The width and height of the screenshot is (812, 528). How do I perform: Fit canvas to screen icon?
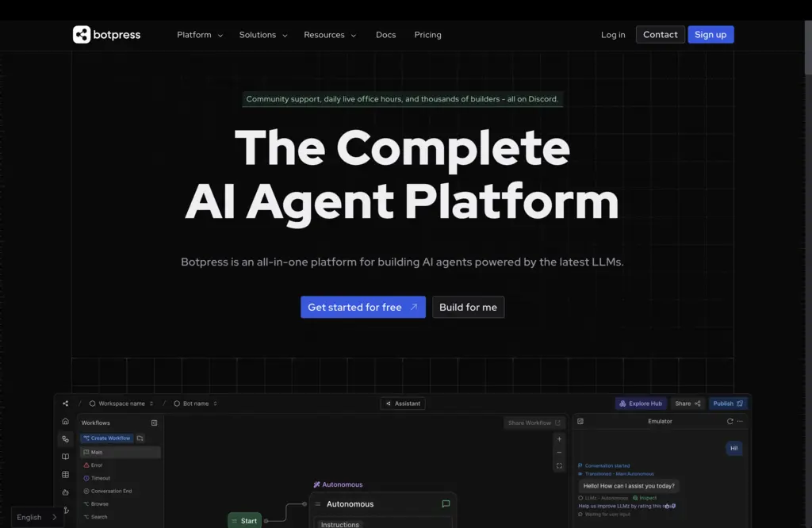click(x=559, y=466)
